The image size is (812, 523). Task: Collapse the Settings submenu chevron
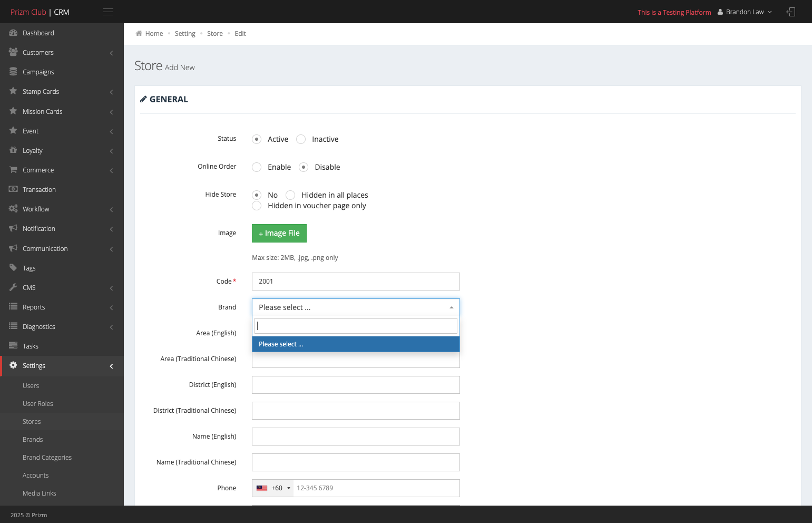coord(112,366)
